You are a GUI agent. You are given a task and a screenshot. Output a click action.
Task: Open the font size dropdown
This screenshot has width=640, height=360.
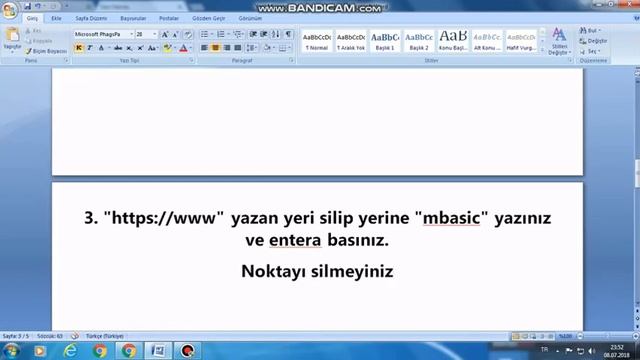(x=155, y=34)
